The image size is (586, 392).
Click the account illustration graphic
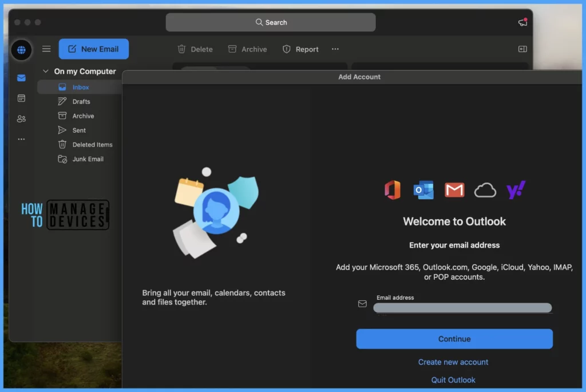(x=216, y=212)
